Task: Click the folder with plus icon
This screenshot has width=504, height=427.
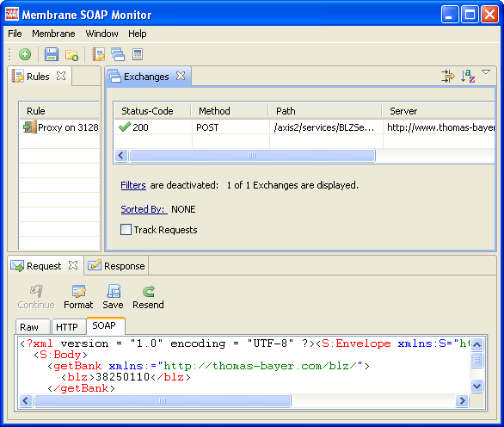Action: coord(71,55)
